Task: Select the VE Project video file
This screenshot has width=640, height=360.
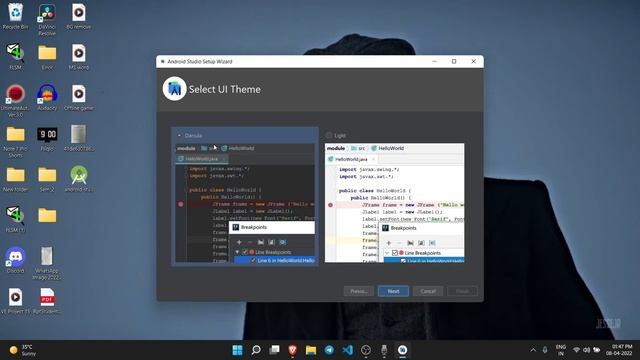Action: [16, 301]
